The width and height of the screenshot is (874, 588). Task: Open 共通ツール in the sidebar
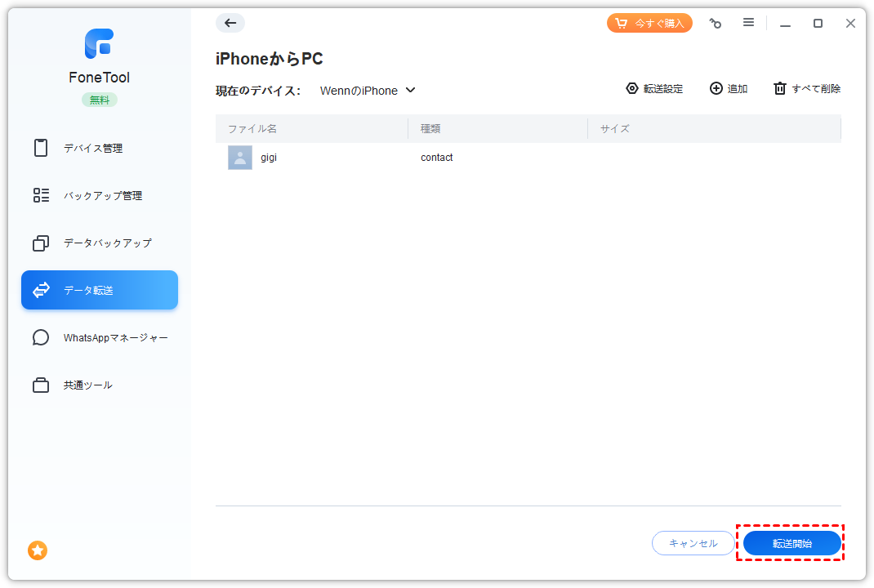87,385
